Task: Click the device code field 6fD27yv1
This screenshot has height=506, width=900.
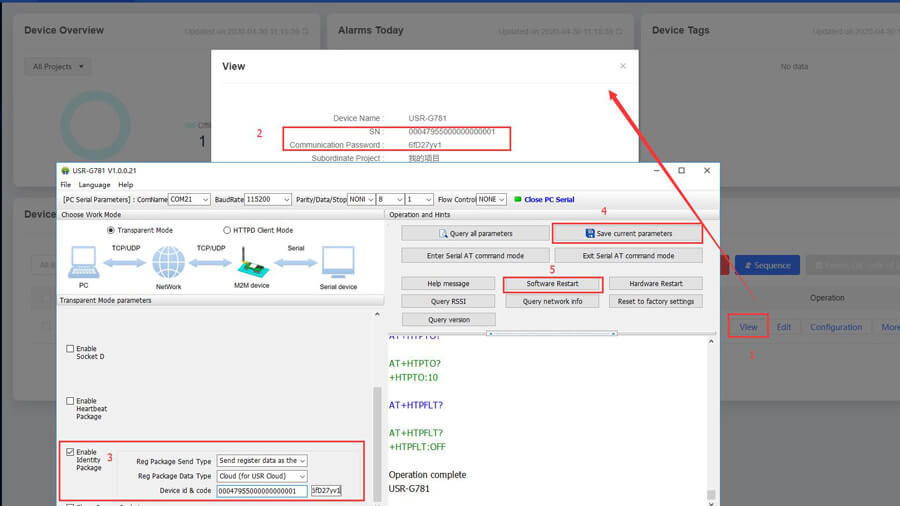Action: click(x=326, y=491)
